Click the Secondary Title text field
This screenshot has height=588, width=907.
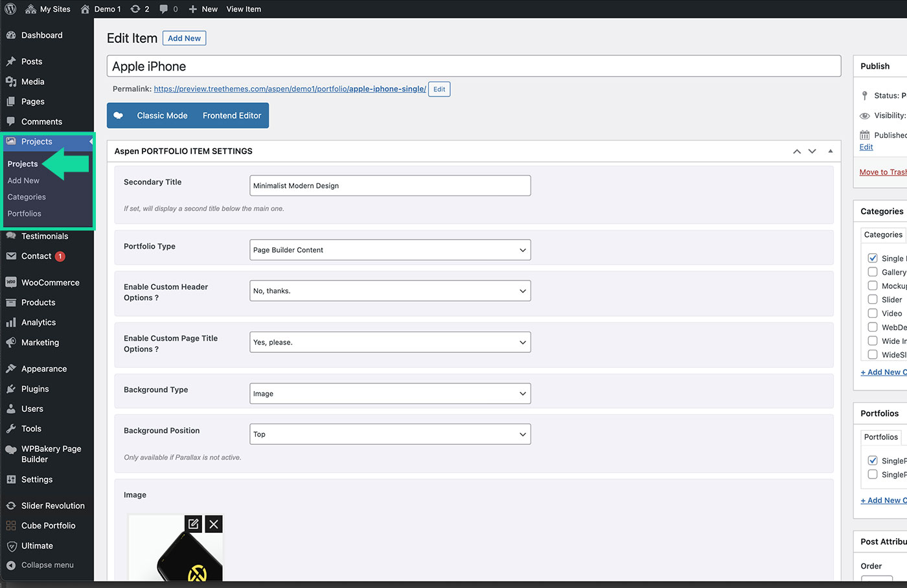click(390, 186)
